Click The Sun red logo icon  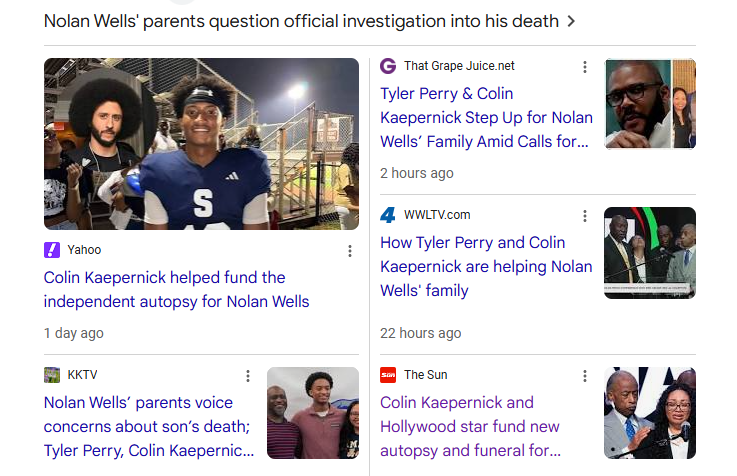click(388, 375)
